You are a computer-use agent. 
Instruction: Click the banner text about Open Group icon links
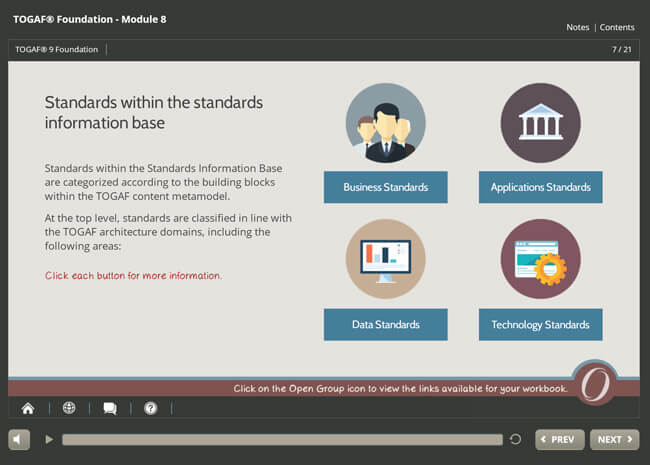tap(400, 389)
